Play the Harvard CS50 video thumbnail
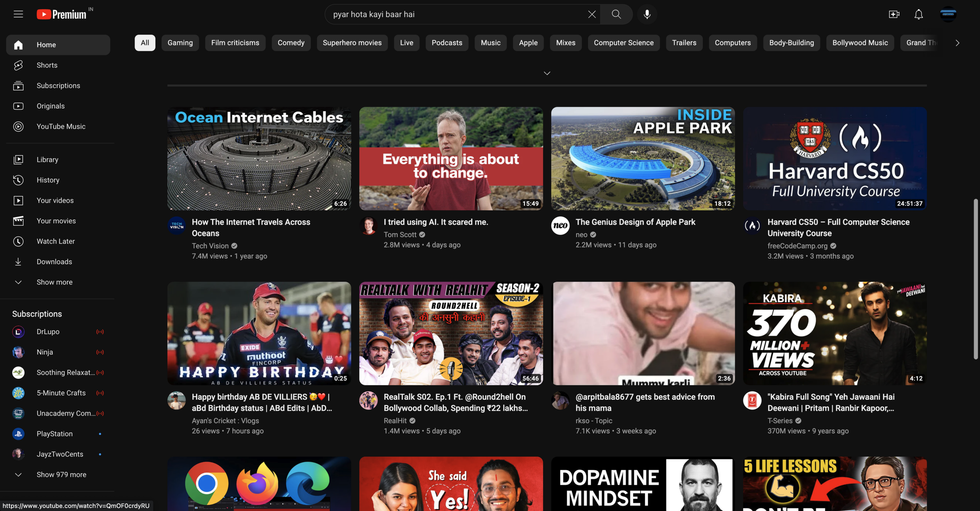Image resolution: width=980 pixels, height=511 pixels. pos(835,158)
